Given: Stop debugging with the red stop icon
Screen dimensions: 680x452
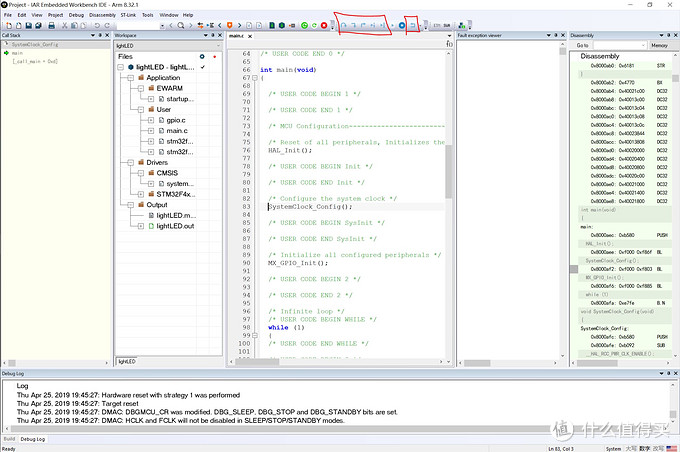Looking at the screenshot, I should tap(324, 26).
